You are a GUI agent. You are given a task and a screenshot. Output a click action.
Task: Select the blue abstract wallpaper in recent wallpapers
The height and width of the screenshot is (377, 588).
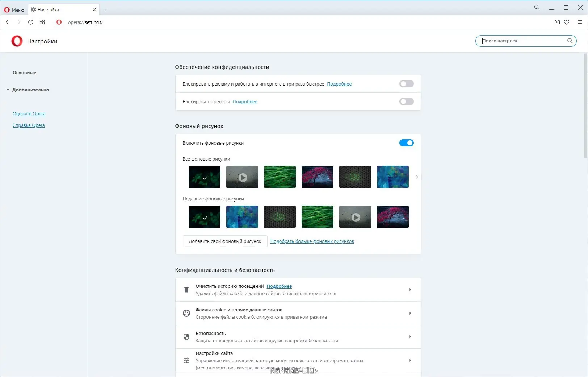[x=242, y=217]
